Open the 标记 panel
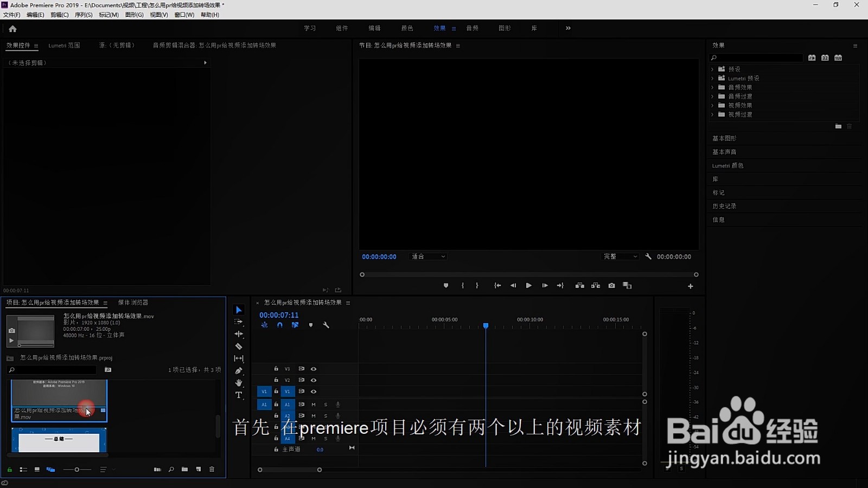Screen dimensions: 868x488 tap(718, 192)
